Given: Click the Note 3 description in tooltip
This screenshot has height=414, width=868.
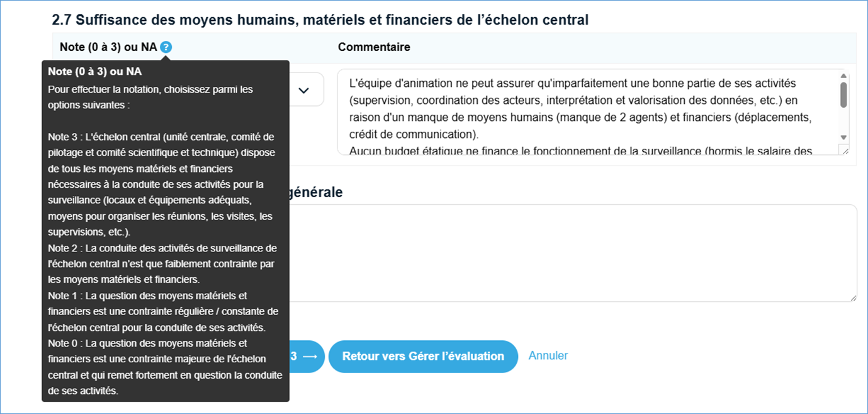Looking at the screenshot, I should pyautogui.click(x=161, y=185).
